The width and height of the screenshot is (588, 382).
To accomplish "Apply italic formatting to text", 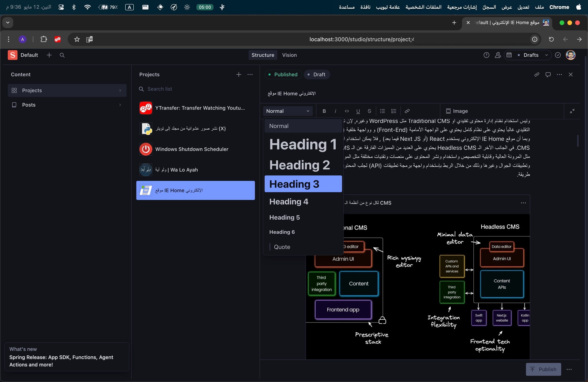I will coord(335,111).
